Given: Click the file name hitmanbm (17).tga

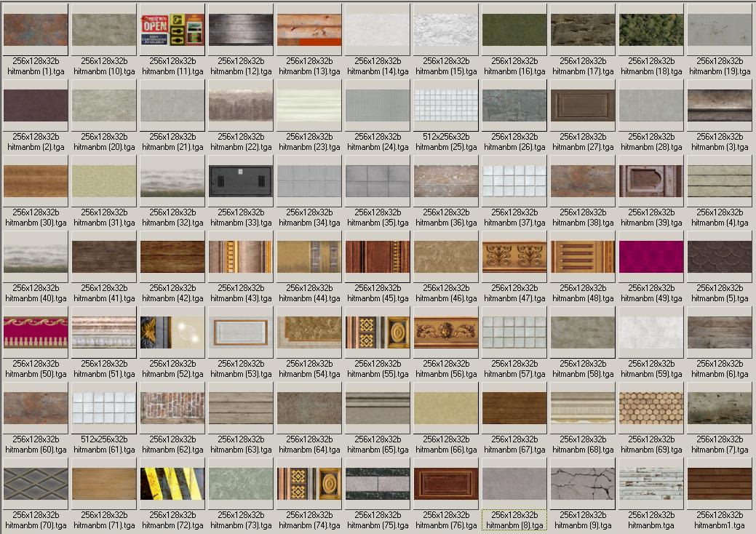Looking at the screenshot, I should 583,71.
